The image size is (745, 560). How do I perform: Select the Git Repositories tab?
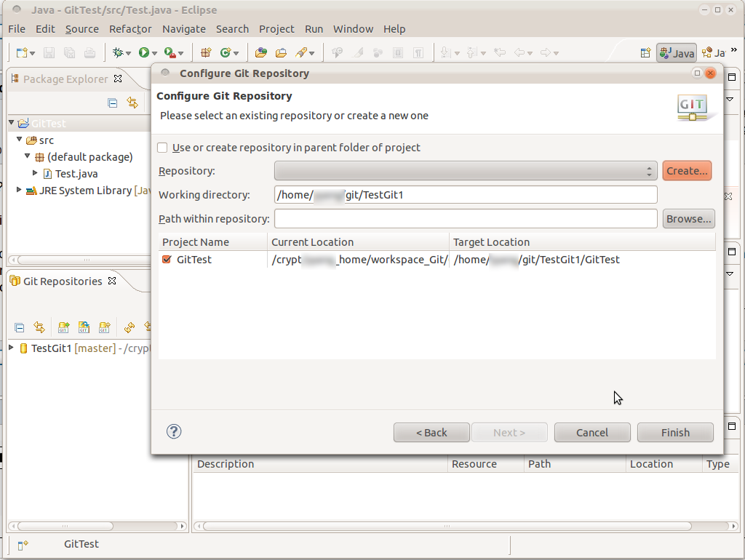63,281
